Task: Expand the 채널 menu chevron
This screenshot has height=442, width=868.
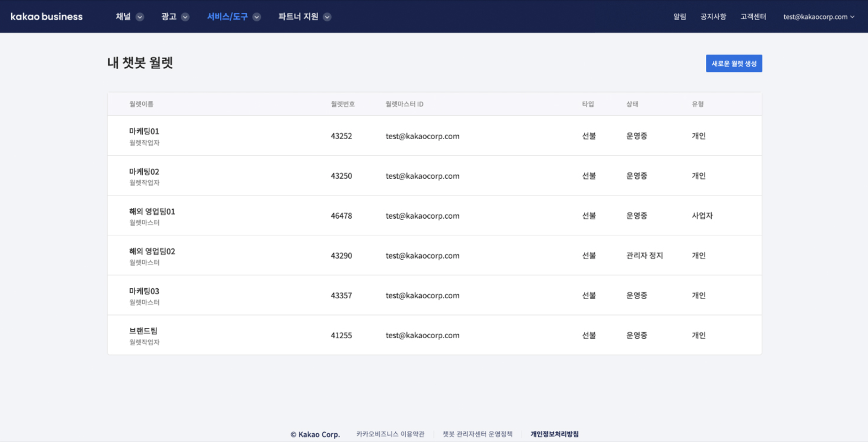Action: coord(140,17)
